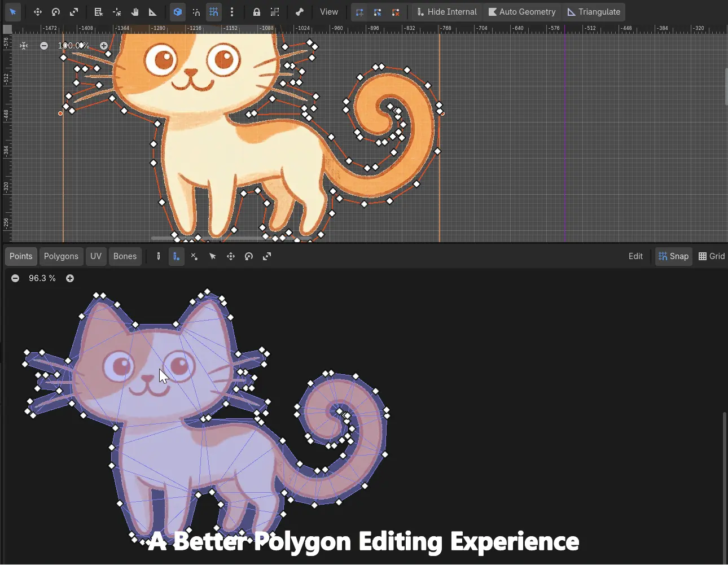The height and width of the screenshot is (565, 728).
Task: Open the skeleton bone options icon
Action: pos(300,12)
